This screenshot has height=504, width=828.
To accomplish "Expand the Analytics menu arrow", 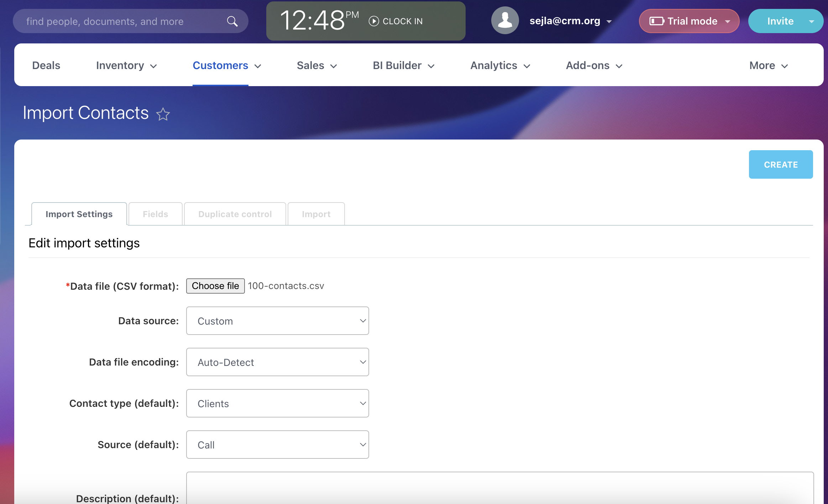I will [527, 66].
